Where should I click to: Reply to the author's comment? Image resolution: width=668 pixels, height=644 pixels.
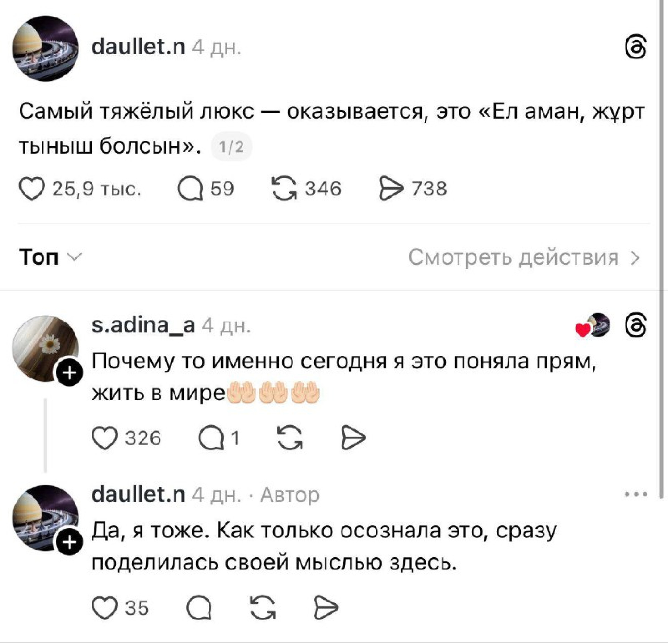click(x=199, y=608)
